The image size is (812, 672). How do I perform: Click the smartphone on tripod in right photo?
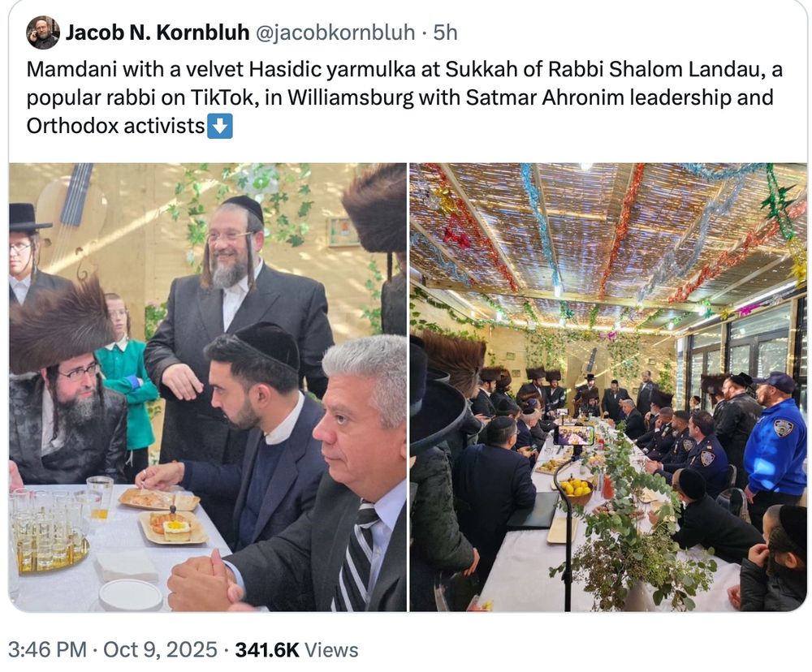(x=573, y=435)
